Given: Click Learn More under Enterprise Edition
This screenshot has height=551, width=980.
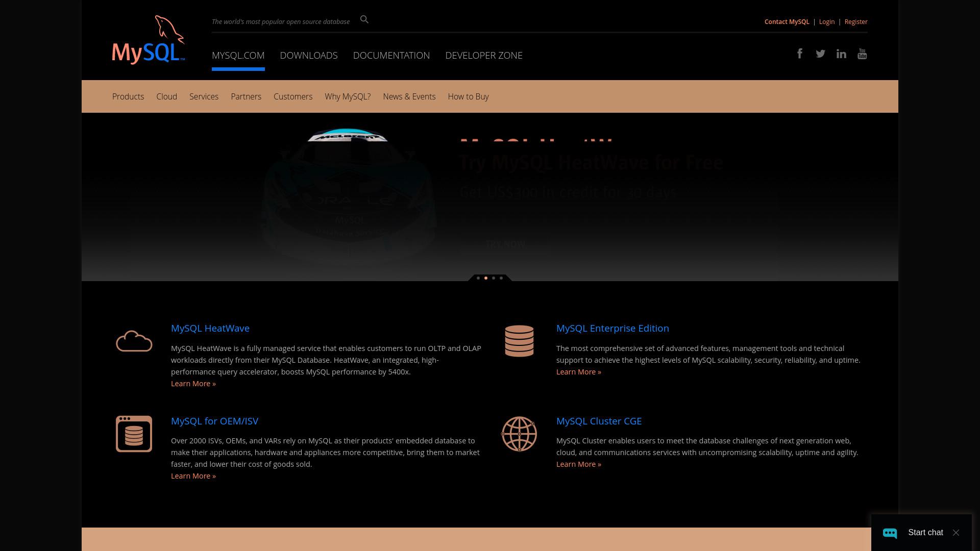Looking at the screenshot, I should [x=579, y=371].
